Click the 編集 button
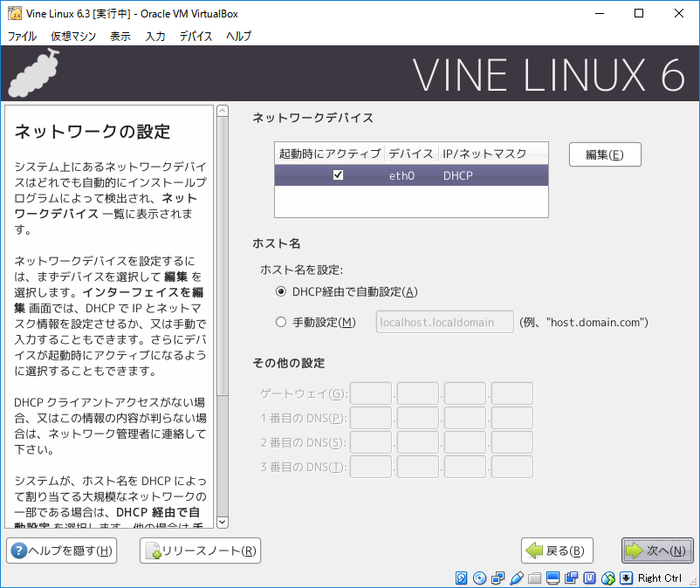The width and height of the screenshot is (700, 588). (605, 154)
